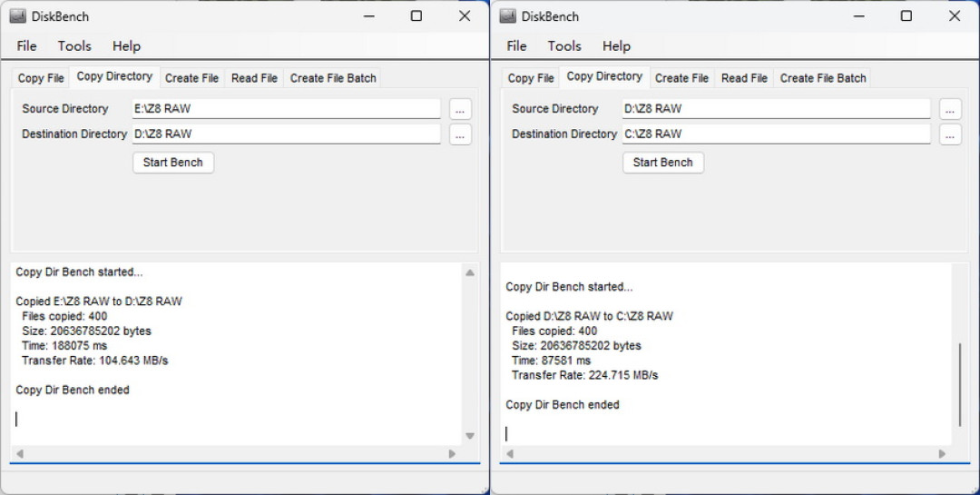Click Source Directory field showing D:\Z8 RAW in right window

pos(776,109)
